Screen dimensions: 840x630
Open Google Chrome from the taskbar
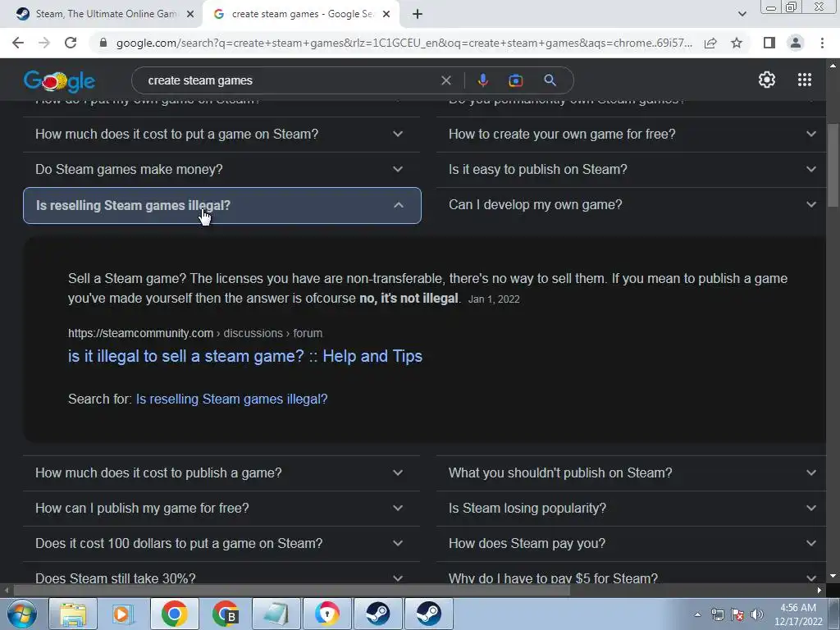click(174, 614)
